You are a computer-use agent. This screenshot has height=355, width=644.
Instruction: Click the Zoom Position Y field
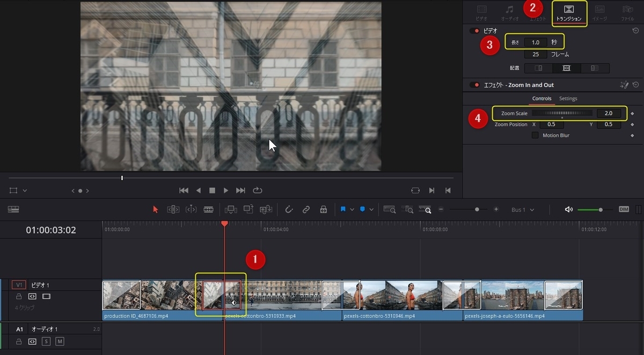tap(609, 124)
